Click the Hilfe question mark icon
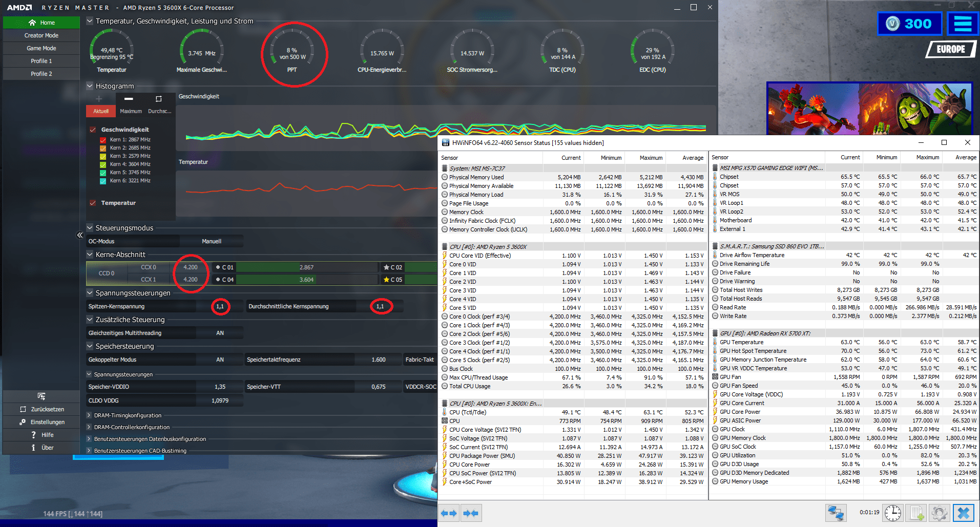The width and height of the screenshot is (980, 527). 33,435
